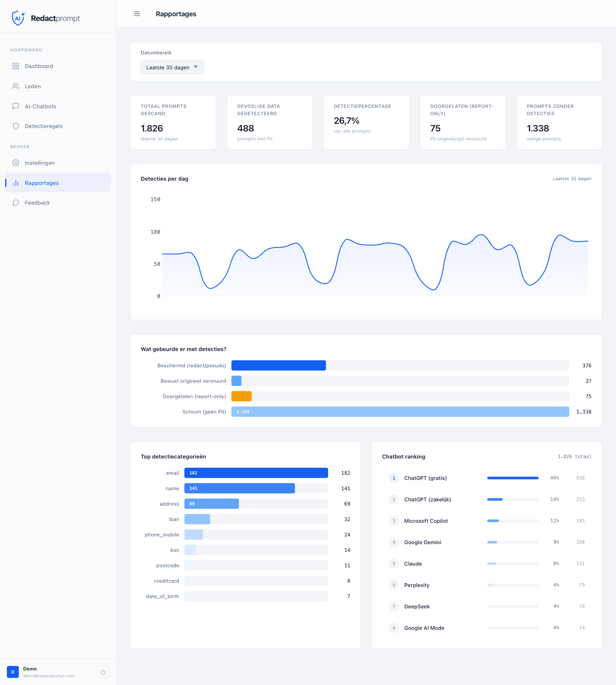Click the postcode category label

(x=168, y=566)
